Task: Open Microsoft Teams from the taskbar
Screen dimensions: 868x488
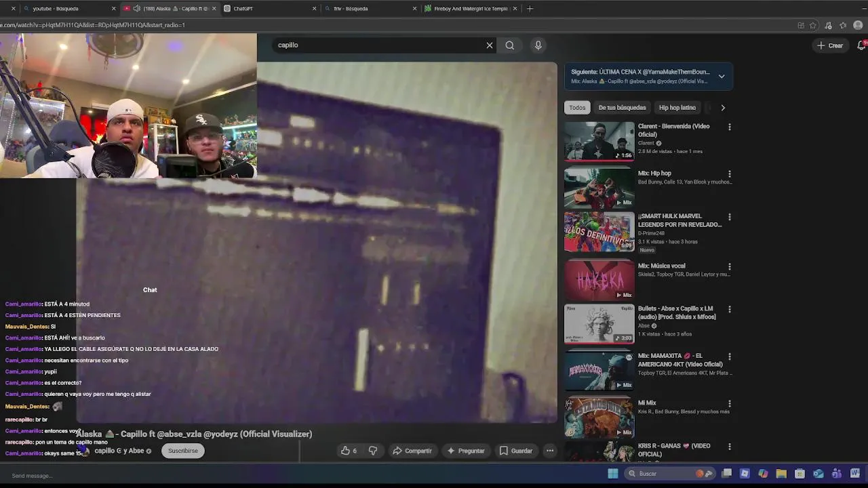Action: point(836,474)
